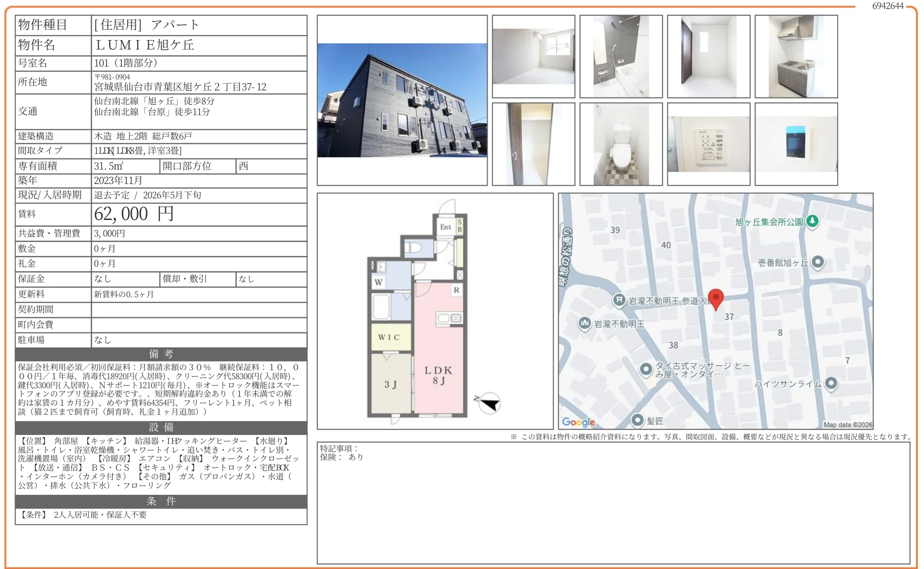Click the 髪匠 map marker icon
This screenshot has height=569, width=924.
(x=637, y=420)
